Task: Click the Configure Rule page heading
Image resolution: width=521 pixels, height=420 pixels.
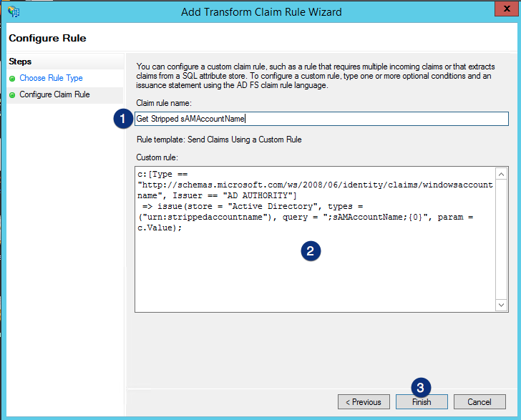Action: (47, 38)
